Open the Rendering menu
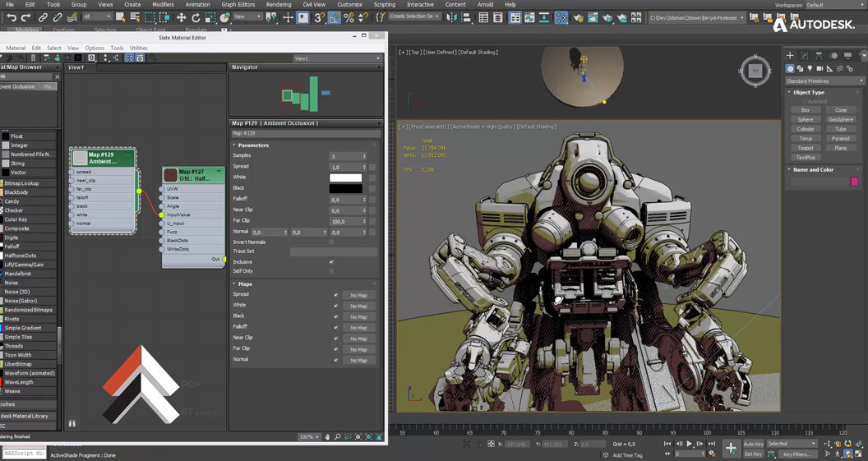 point(278,4)
